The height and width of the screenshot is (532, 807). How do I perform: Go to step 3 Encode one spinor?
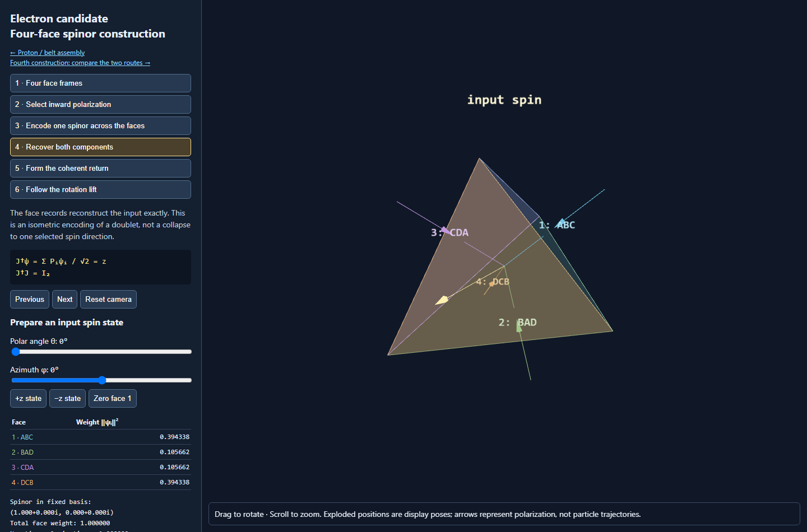tap(100, 125)
